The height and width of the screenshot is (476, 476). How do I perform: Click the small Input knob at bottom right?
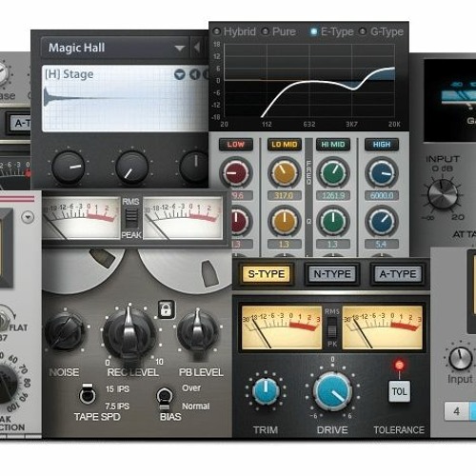coord(460,359)
